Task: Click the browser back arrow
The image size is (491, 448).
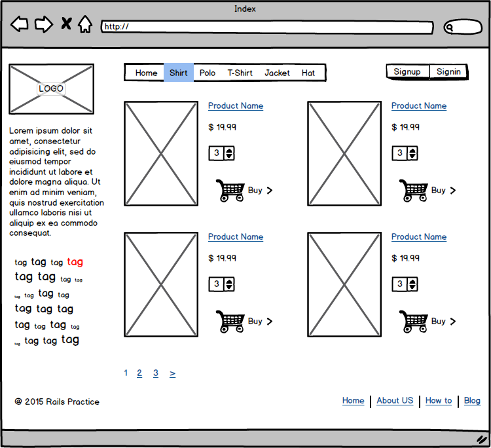Action: click(19, 25)
